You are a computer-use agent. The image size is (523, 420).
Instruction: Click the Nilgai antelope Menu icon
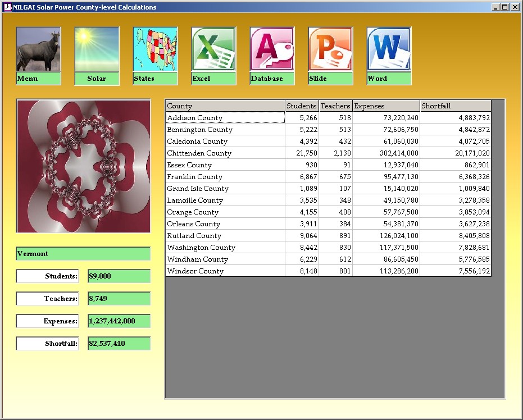click(38, 49)
